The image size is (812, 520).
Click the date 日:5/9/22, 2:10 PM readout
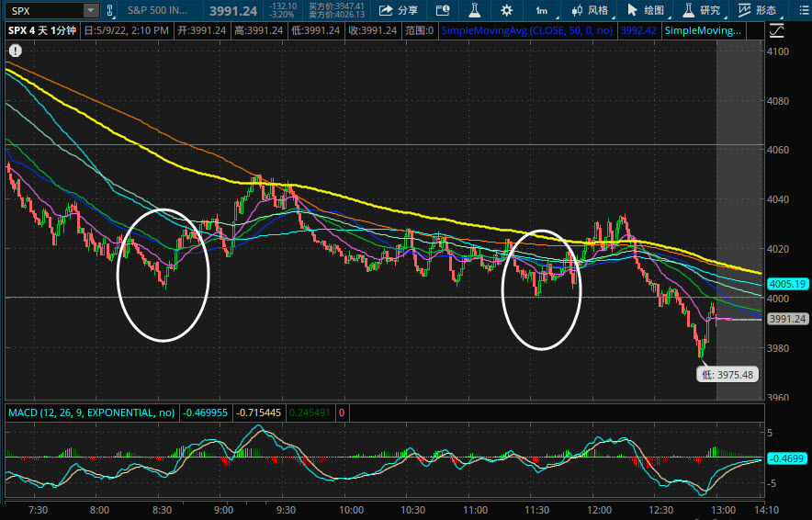(x=127, y=30)
